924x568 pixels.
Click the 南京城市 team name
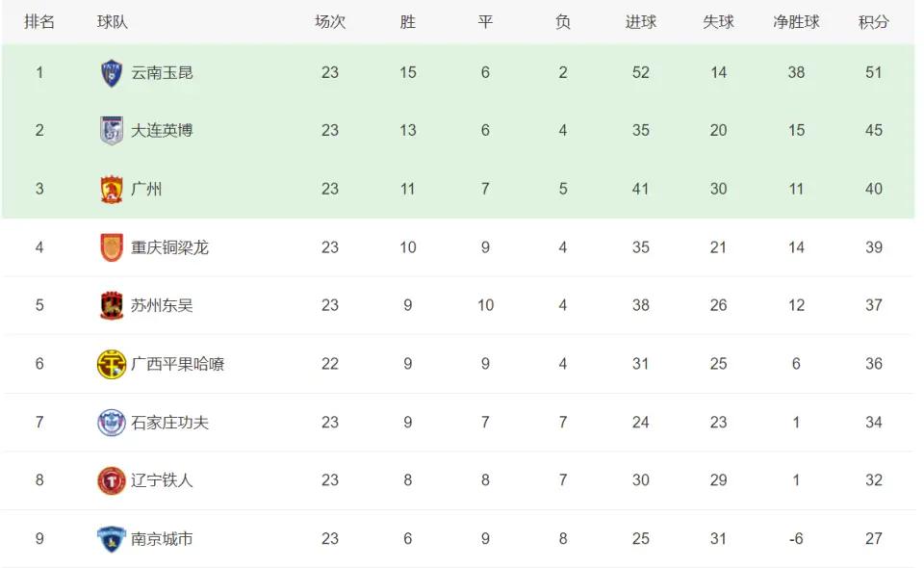162,538
